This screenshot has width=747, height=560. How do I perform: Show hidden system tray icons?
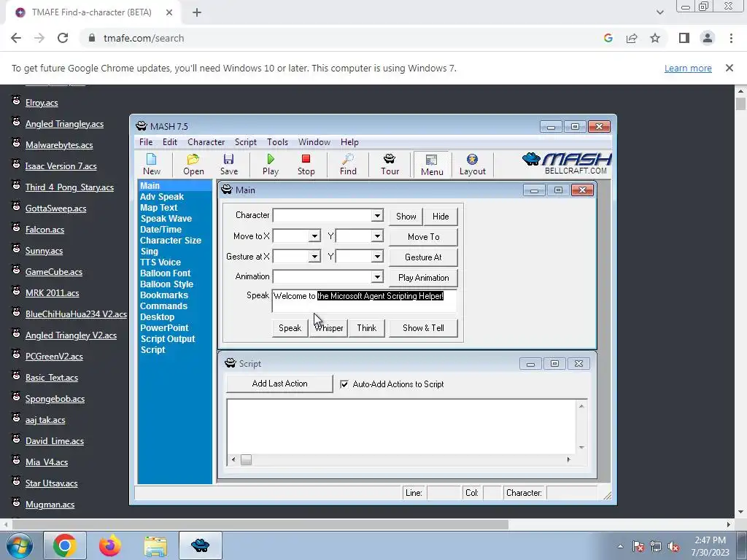620,546
